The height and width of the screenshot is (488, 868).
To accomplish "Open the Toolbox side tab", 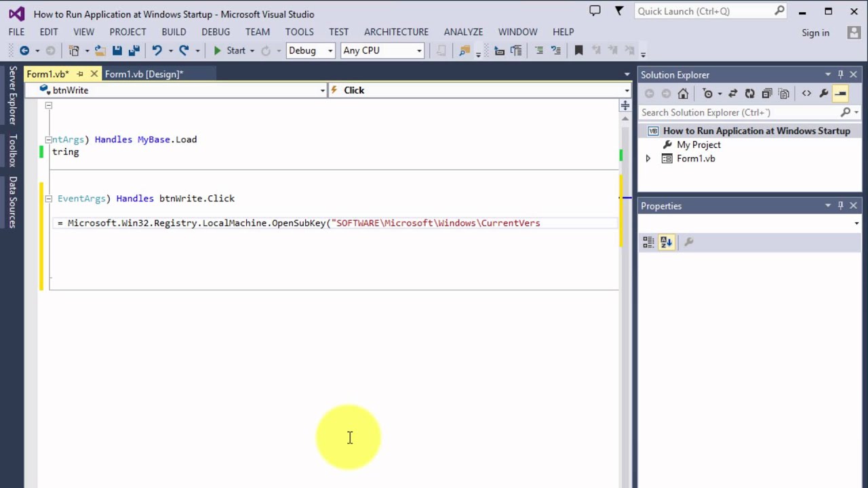I will coord(12,150).
